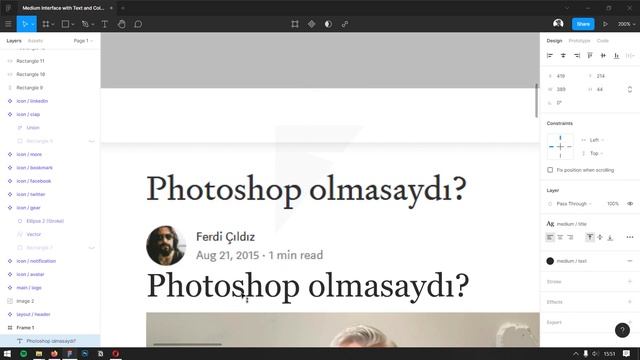Select the Hand tool
Image resolution: width=640 pixels, height=360 pixels.
121,24
